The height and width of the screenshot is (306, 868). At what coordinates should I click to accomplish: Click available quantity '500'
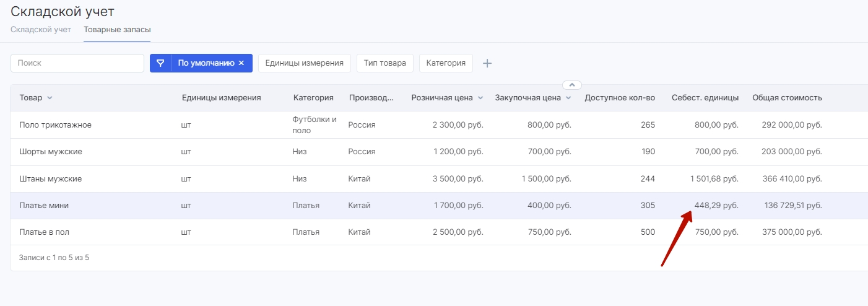pos(648,232)
